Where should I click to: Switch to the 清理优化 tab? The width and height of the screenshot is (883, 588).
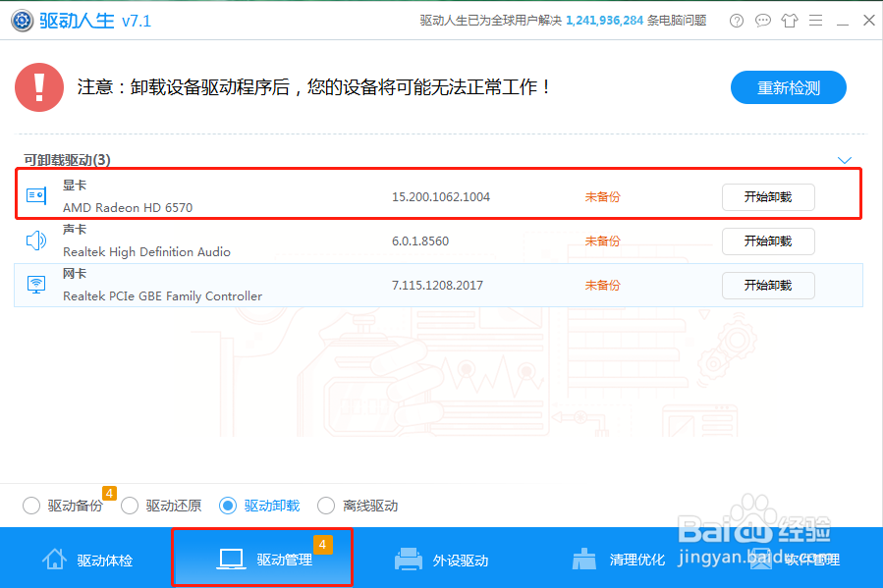pos(618,559)
